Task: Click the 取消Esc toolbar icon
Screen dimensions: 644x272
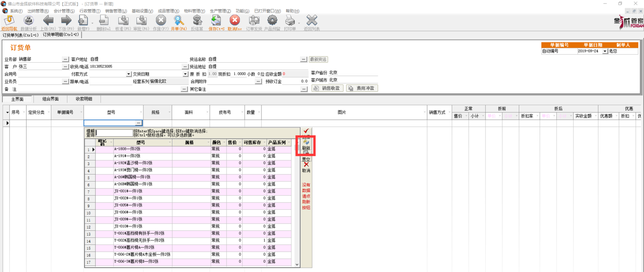Action: point(234,21)
